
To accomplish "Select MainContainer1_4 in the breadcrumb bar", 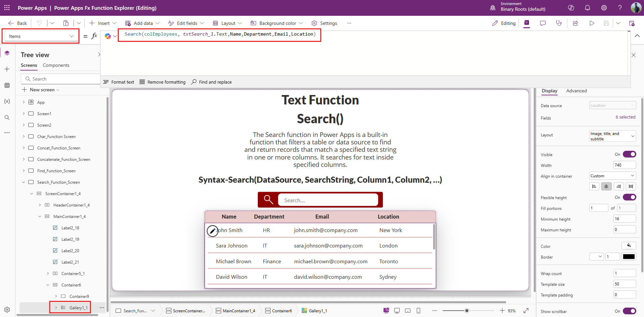I will tap(235, 311).
